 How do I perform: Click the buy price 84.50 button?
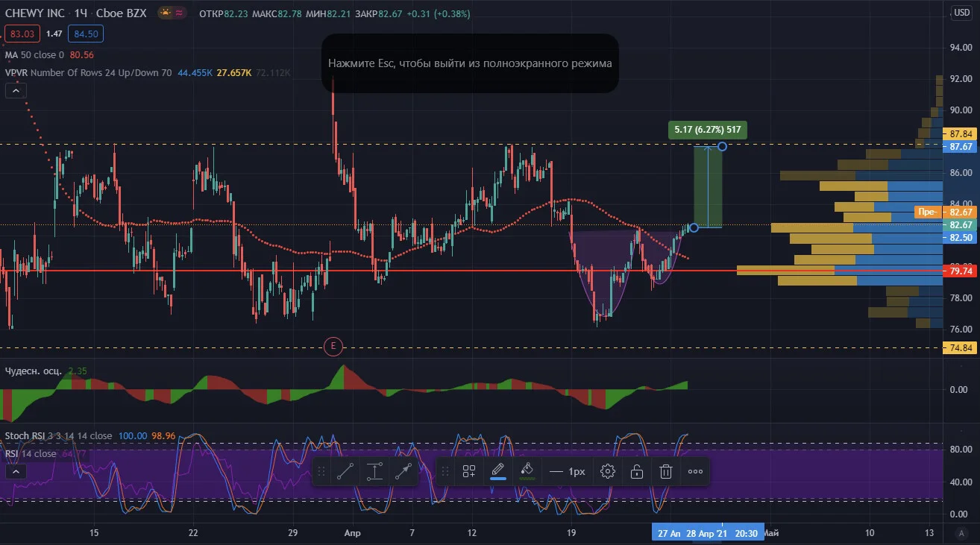click(85, 34)
